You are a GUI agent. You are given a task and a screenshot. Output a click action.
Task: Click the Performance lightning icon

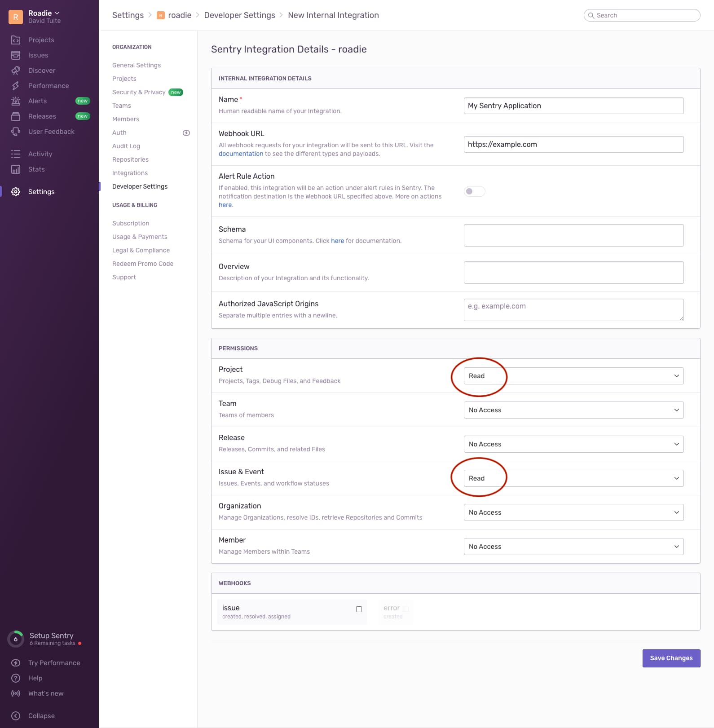tap(16, 86)
